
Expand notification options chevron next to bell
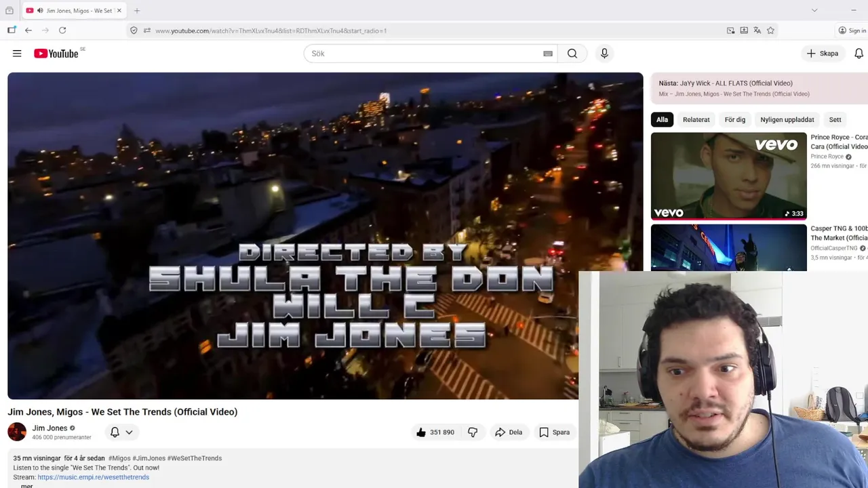tap(129, 432)
